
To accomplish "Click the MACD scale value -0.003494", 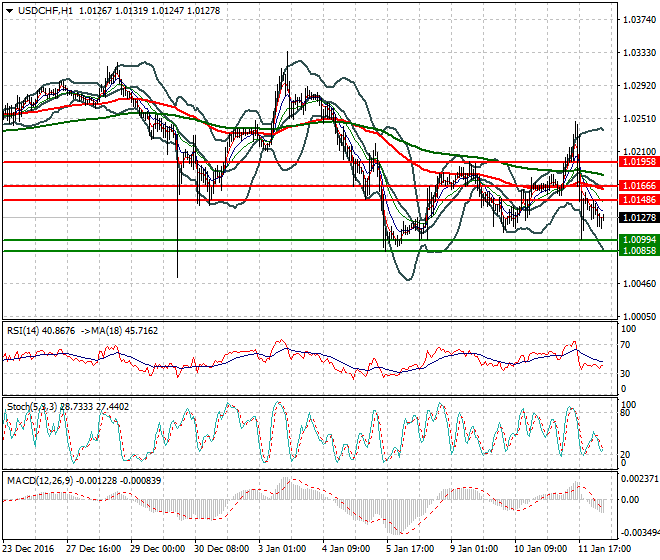I will [x=639, y=533].
